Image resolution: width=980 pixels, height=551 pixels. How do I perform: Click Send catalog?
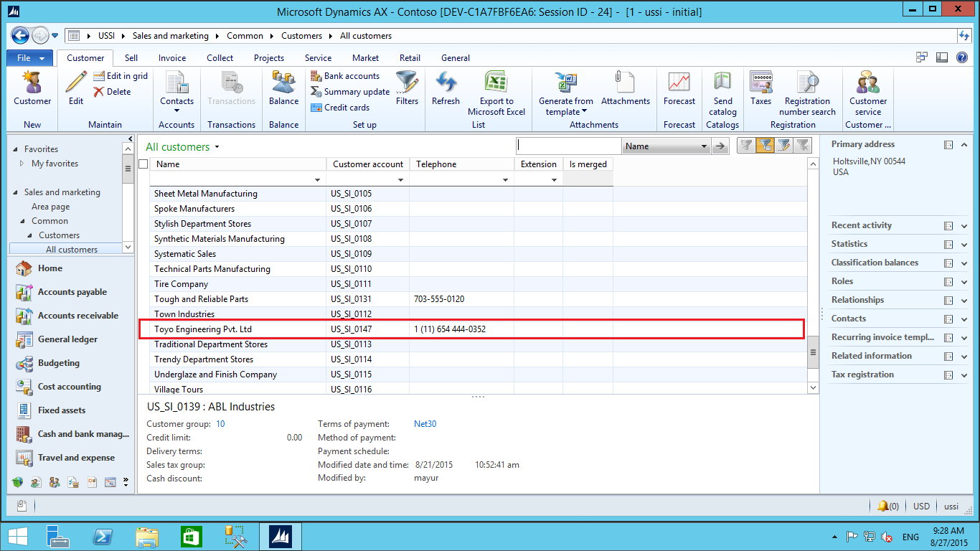[x=722, y=93]
